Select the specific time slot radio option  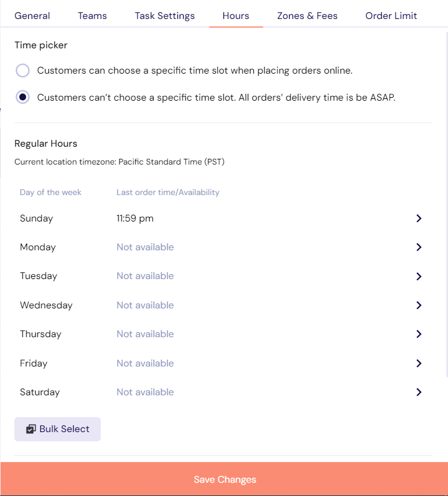pos(22,70)
